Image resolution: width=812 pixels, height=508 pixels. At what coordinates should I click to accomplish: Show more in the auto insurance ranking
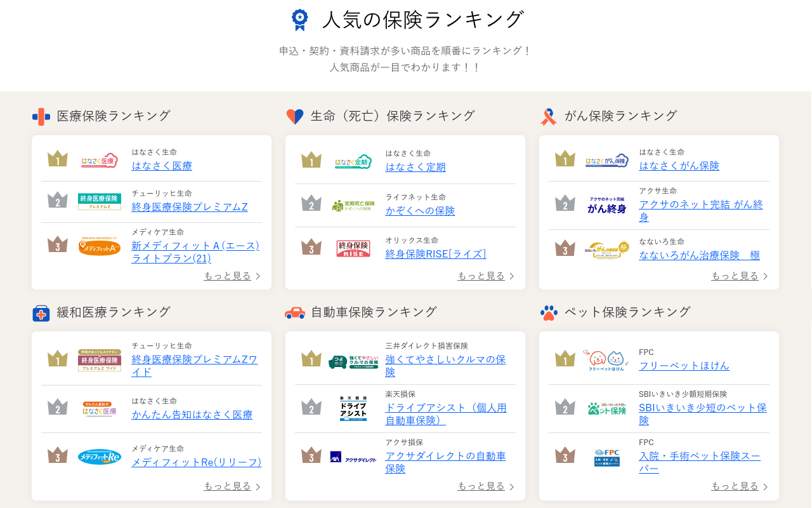[x=486, y=486]
